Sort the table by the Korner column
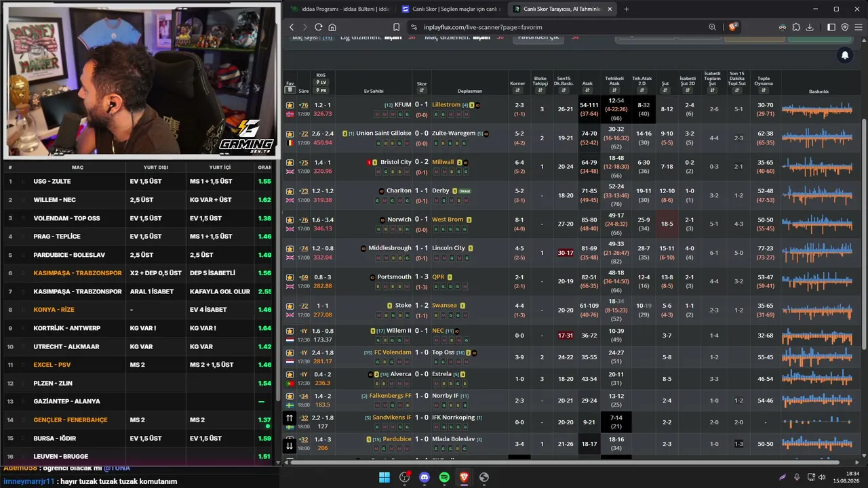The height and width of the screenshot is (488, 868). (x=517, y=91)
